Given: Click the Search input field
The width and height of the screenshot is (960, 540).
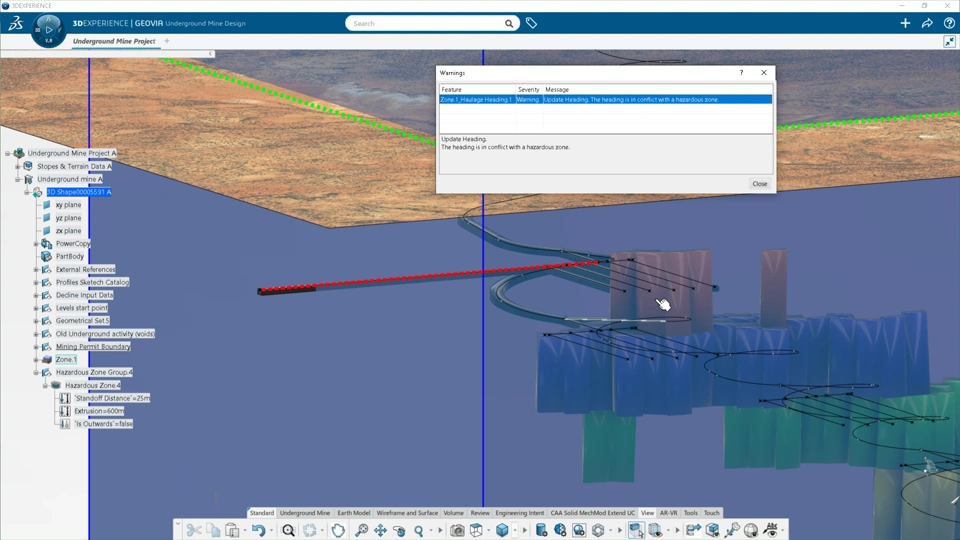Looking at the screenshot, I should pyautogui.click(x=426, y=23).
